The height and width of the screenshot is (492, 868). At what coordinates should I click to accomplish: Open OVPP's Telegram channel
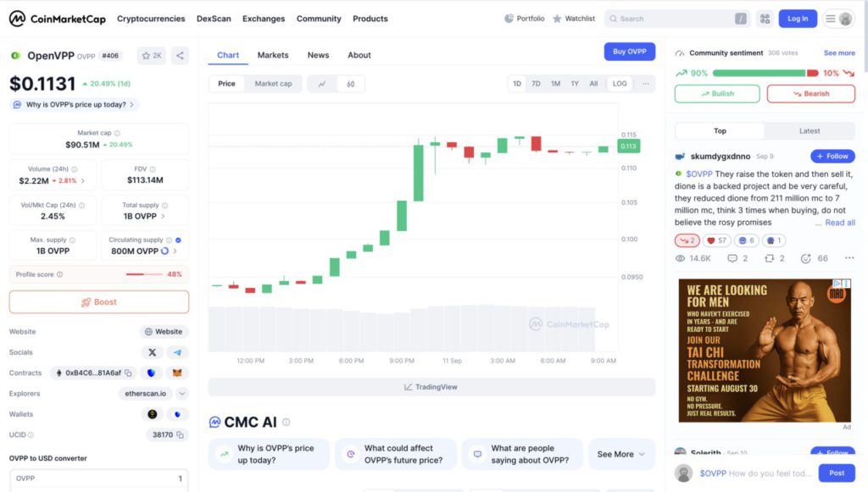click(x=177, y=352)
